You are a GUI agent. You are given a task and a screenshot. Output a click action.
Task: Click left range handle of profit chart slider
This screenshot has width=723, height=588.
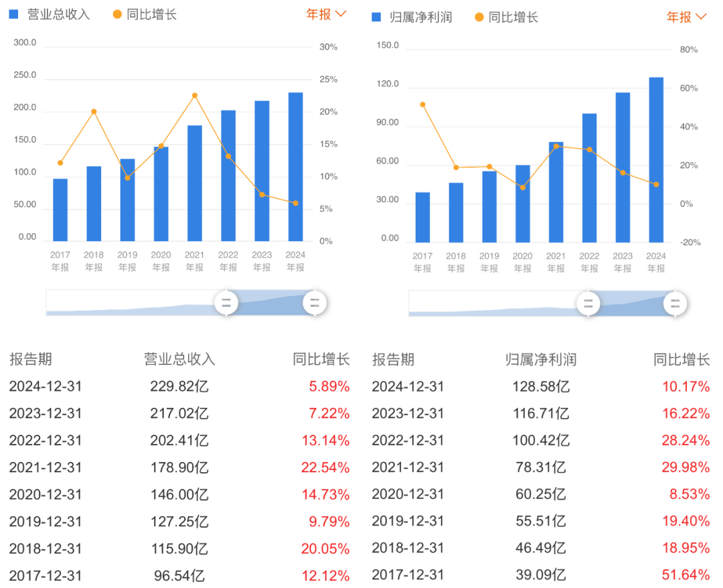click(x=588, y=303)
